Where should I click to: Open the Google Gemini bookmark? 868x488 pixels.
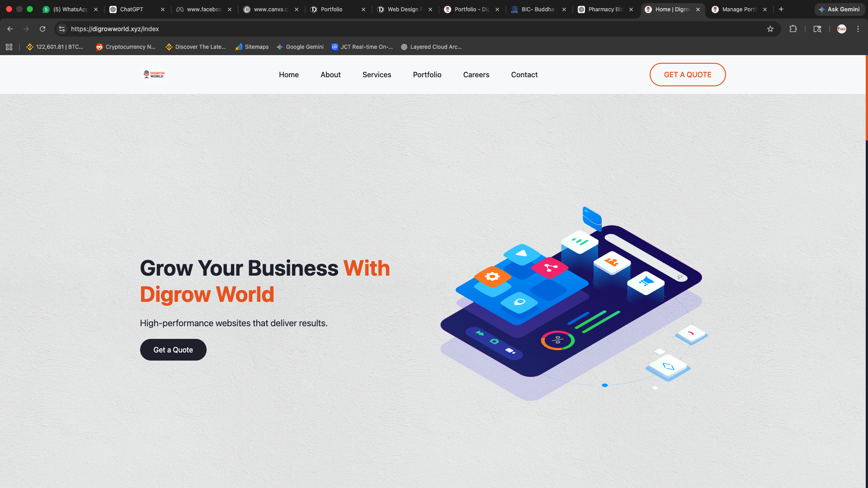tap(300, 47)
